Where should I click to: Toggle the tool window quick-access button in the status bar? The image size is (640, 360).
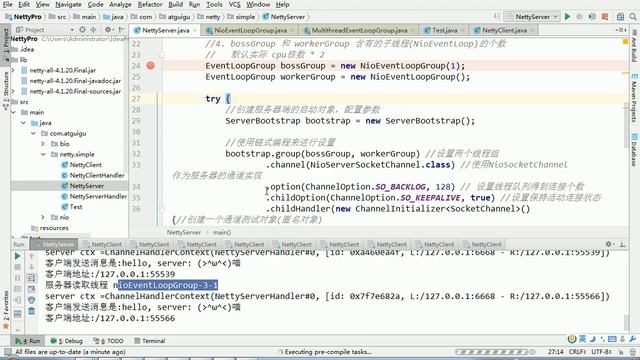(7, 352)
